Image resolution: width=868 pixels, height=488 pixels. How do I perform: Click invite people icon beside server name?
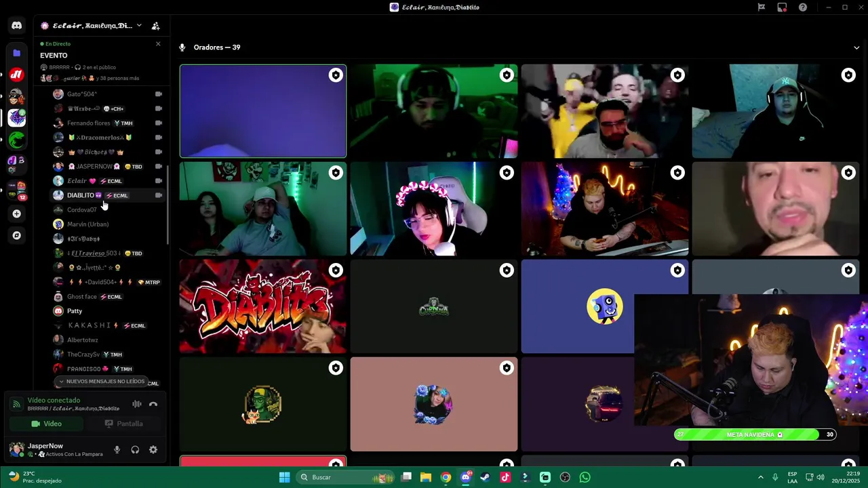(x=155, y=26)
